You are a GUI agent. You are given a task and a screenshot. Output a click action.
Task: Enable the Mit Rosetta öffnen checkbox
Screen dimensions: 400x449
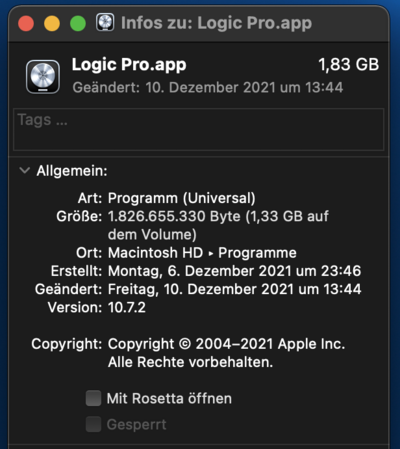[93, 398]
